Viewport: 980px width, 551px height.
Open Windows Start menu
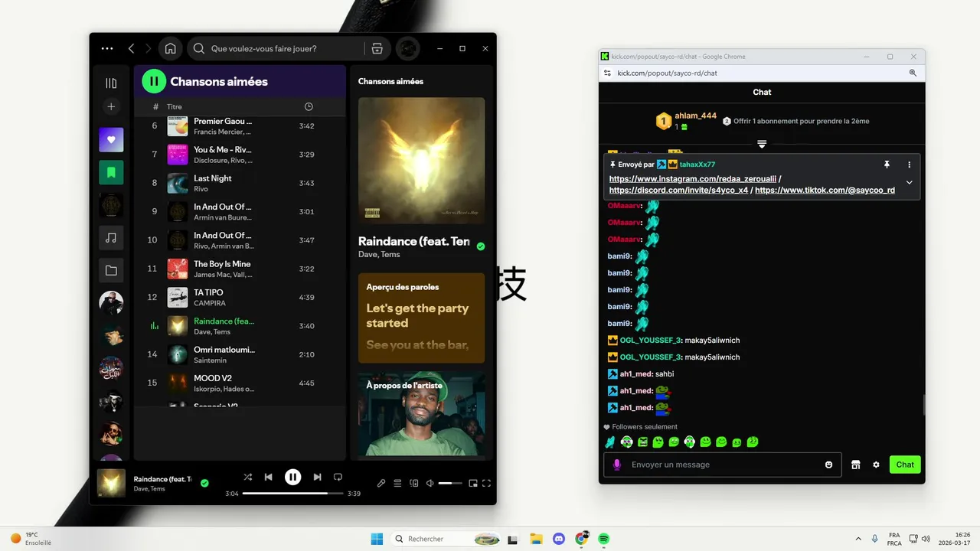(377, 539)
